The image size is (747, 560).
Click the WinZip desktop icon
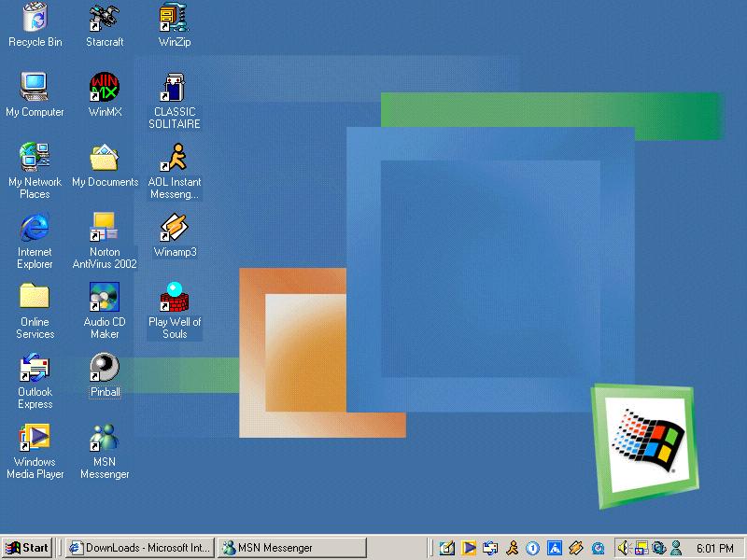tap(175, 18)
